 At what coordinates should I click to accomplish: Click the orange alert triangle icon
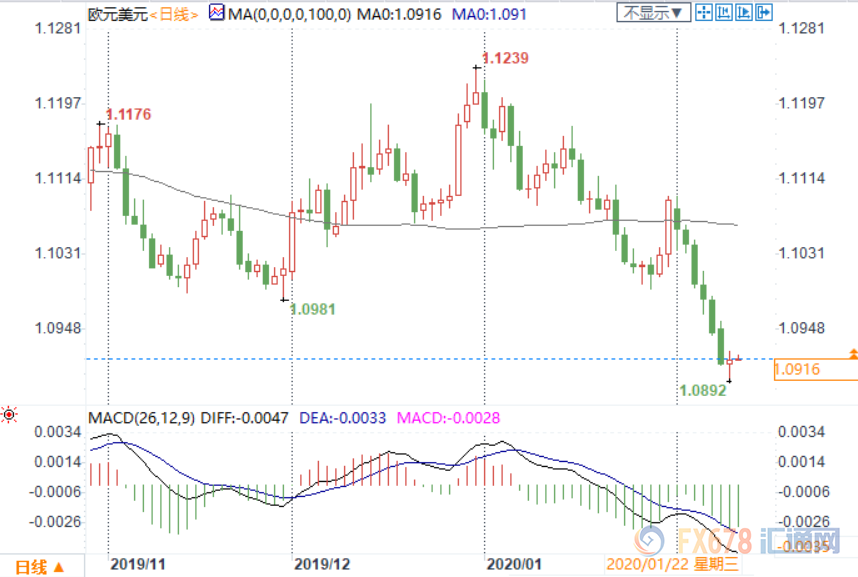click(852, 354)
